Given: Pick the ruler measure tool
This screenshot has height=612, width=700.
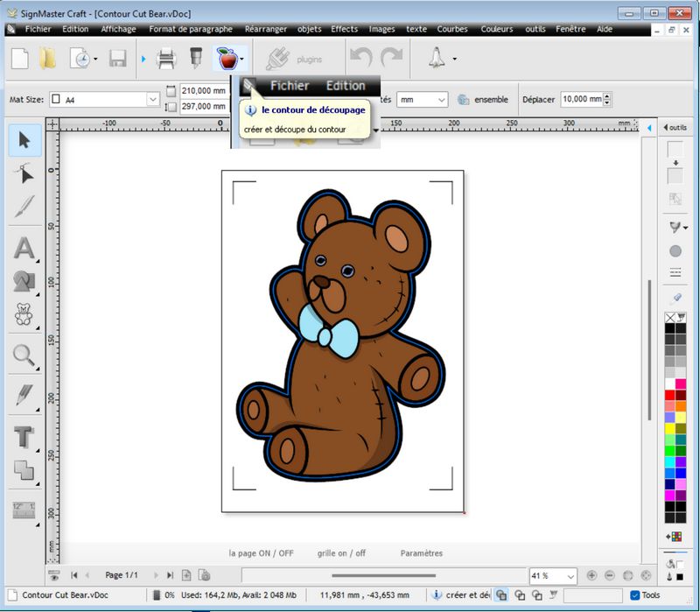Looking at the screenshot, I should (x=24, y=510).
